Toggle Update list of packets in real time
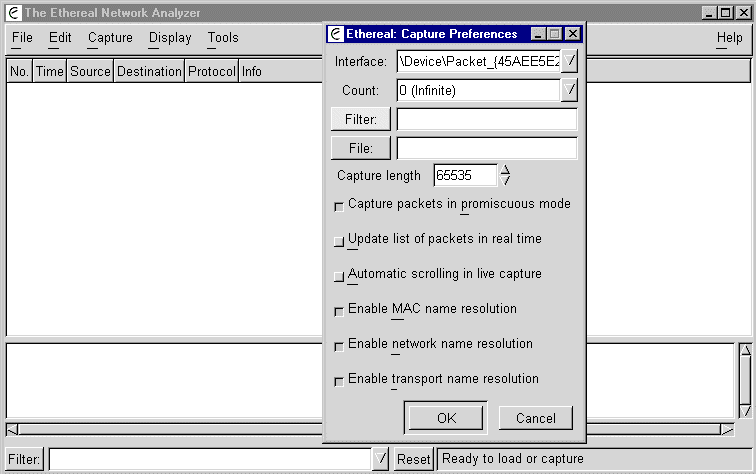The image size is (756, 474). [x=339, y=242]
